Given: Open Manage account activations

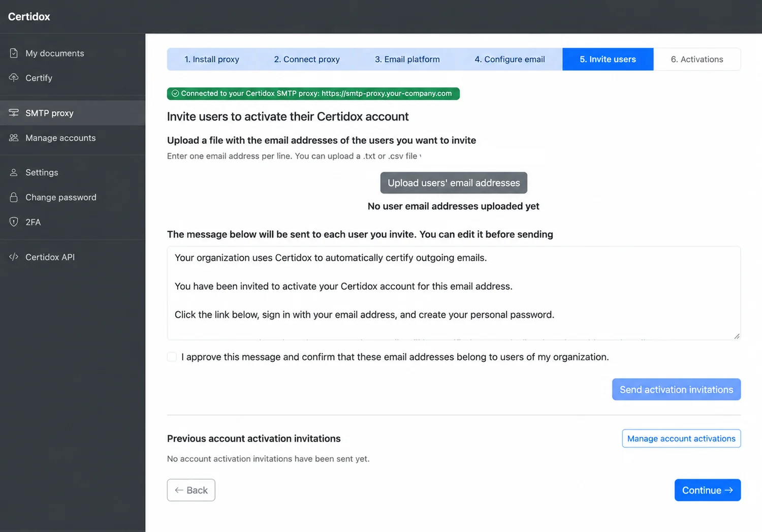Looking at the screenshot, I should pos(681,439).
